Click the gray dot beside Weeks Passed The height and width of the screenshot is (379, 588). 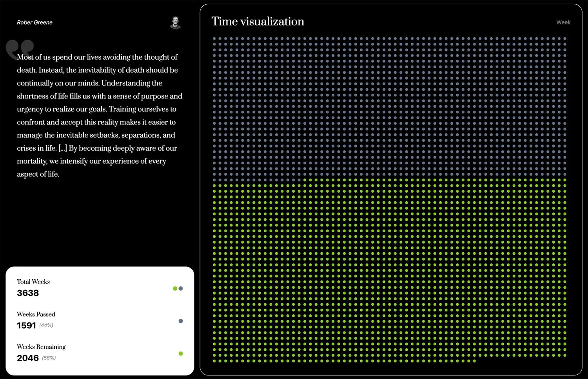point(181,321)
